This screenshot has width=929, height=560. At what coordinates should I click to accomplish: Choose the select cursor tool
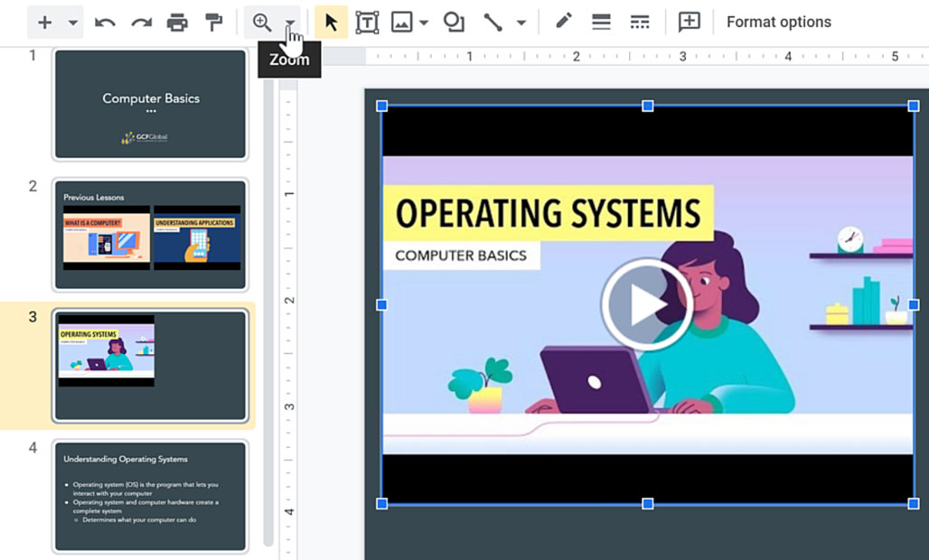tap(331, 23)
